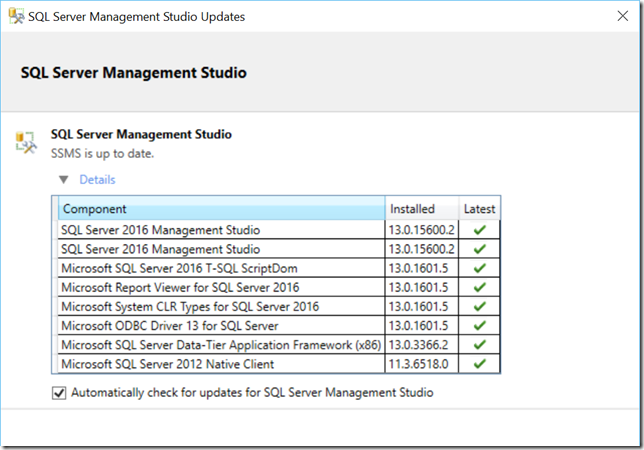Click the green checkmark for ODBC Driver 13
644x450 pixels.
tap(480, 325)
